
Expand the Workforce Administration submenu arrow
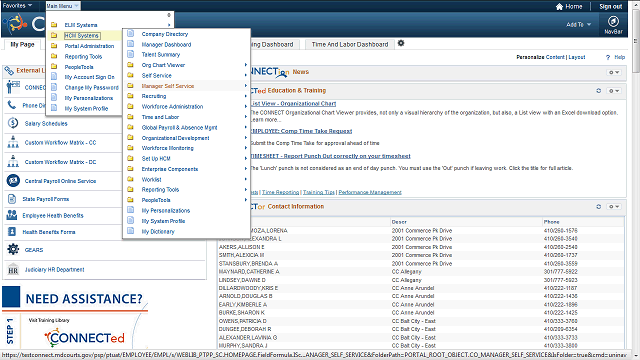[246, 106]
